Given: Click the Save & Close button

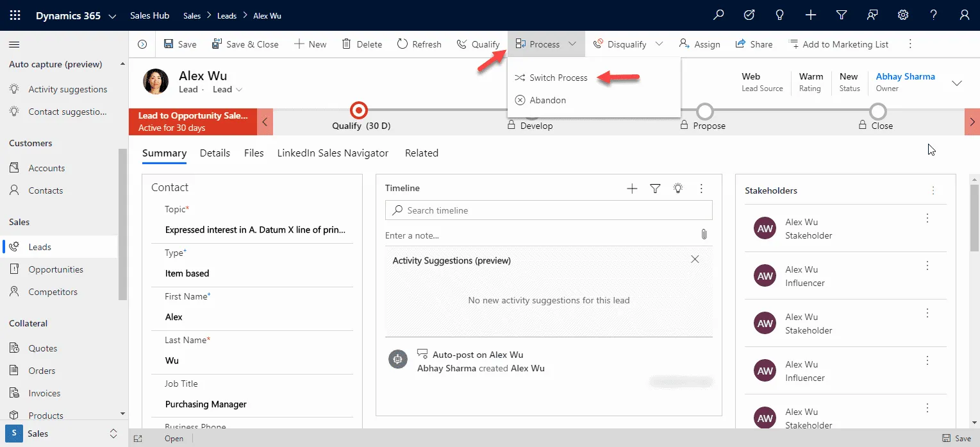Looking at the screenshot, I should (x=247, y=44).
